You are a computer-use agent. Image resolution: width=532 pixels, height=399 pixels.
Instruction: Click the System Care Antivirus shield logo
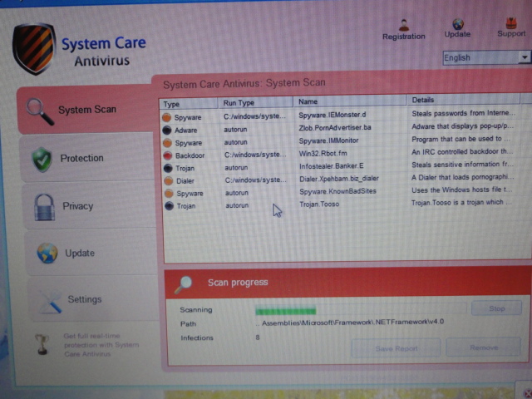34,48
